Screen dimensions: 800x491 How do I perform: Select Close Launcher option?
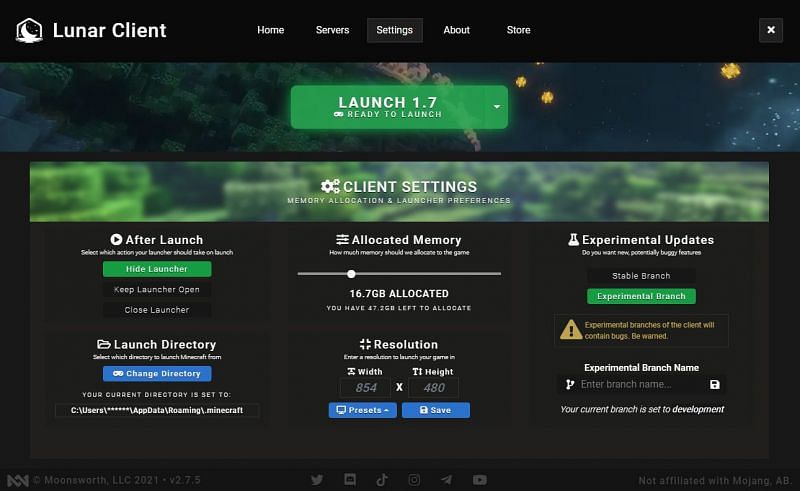pos(157,310)
